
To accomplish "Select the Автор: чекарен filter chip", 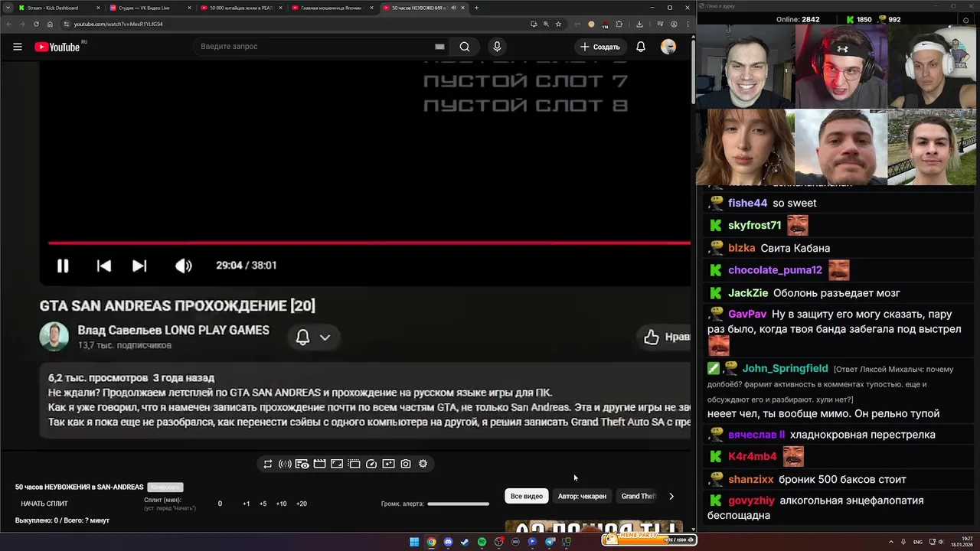I will tap(582, 496).
